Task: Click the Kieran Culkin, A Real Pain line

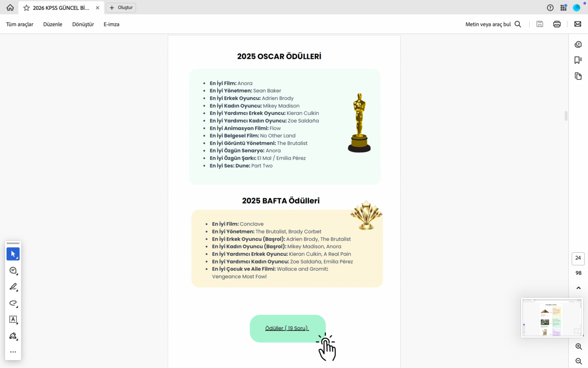Action: click(282, 254)
